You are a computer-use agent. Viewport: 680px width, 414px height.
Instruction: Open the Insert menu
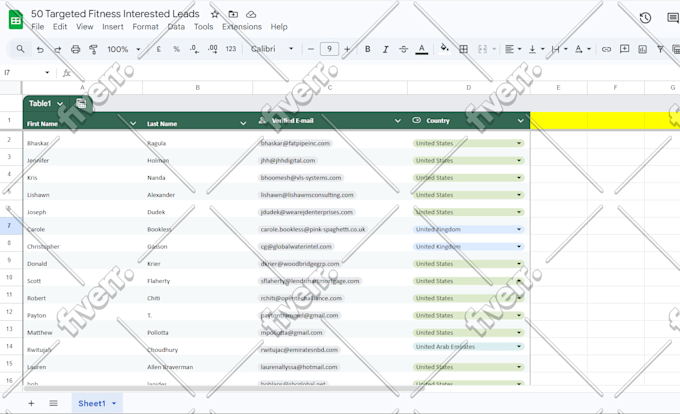click(x=113, y=27)
